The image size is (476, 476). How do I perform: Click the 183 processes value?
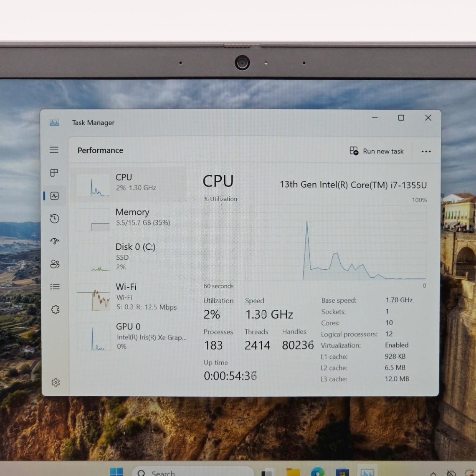[213, 345]
